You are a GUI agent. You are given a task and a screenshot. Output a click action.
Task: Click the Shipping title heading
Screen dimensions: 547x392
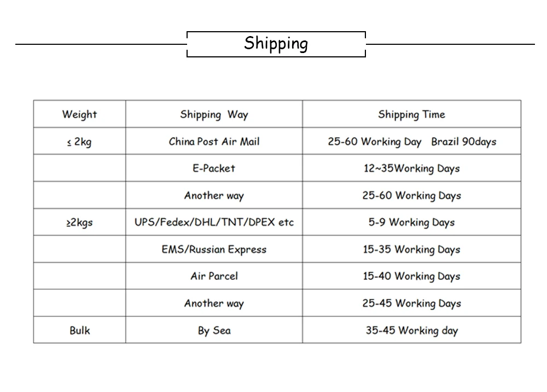click(276, 44)
